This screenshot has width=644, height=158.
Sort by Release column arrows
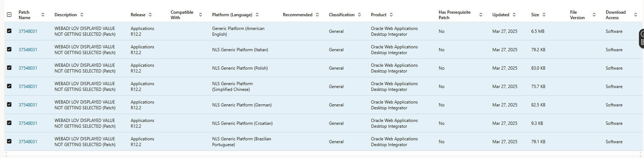(x=150, y=15)
